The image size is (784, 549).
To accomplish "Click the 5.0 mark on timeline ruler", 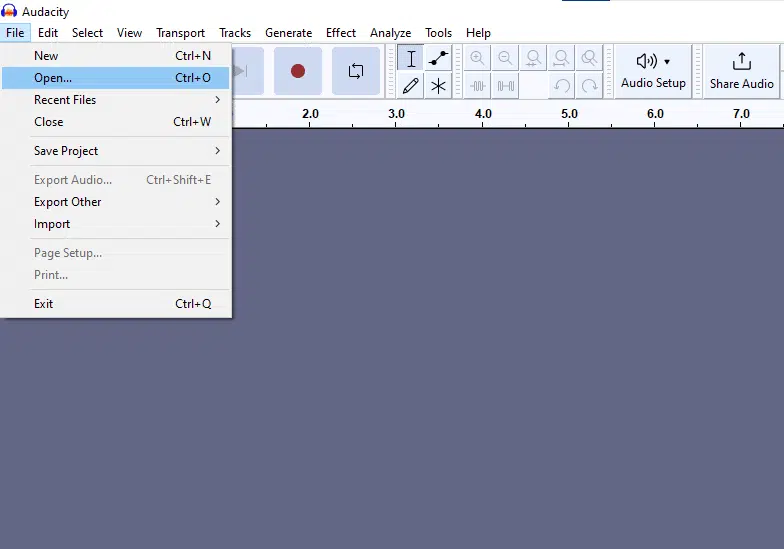I will (569, 114).
